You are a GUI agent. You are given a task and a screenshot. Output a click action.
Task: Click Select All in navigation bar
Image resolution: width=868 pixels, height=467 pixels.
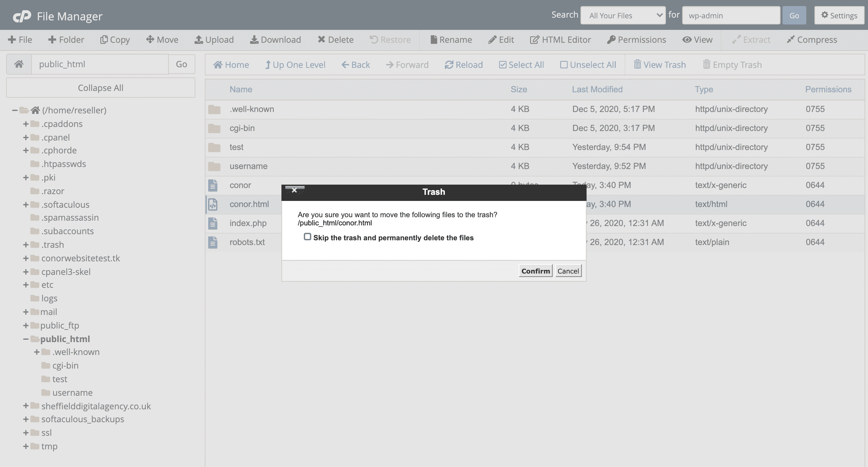point(521,64)
